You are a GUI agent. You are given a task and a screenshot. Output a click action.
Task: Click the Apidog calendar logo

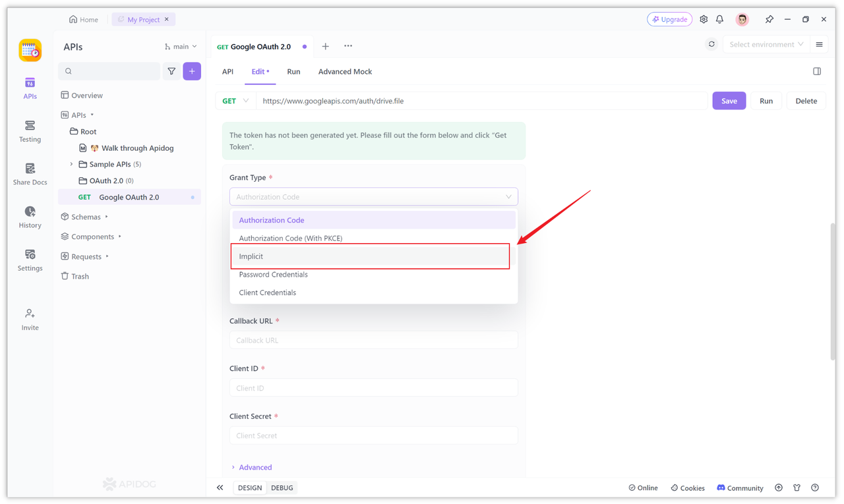tap(30, 50)
